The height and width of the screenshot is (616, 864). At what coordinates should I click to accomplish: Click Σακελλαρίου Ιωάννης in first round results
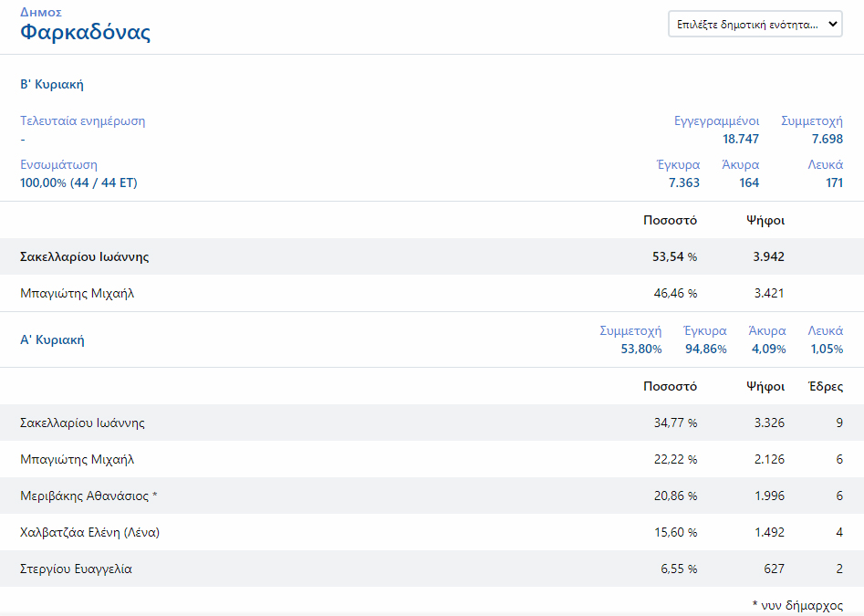point(82,423)
